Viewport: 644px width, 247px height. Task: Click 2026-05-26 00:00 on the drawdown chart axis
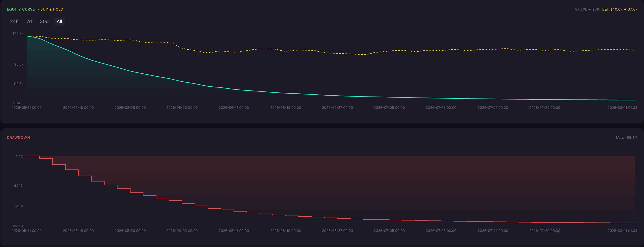[x=130, y=231]
